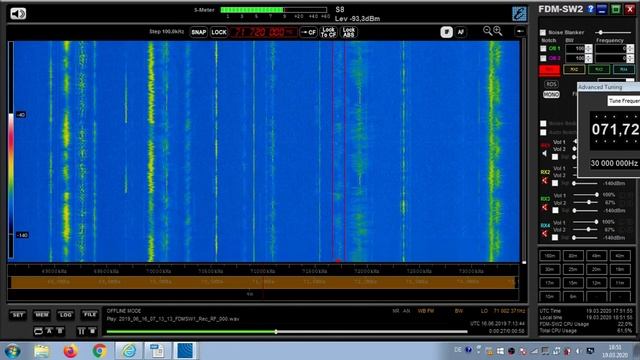Collapse the waterfall panel with minus button

(520, 31)
